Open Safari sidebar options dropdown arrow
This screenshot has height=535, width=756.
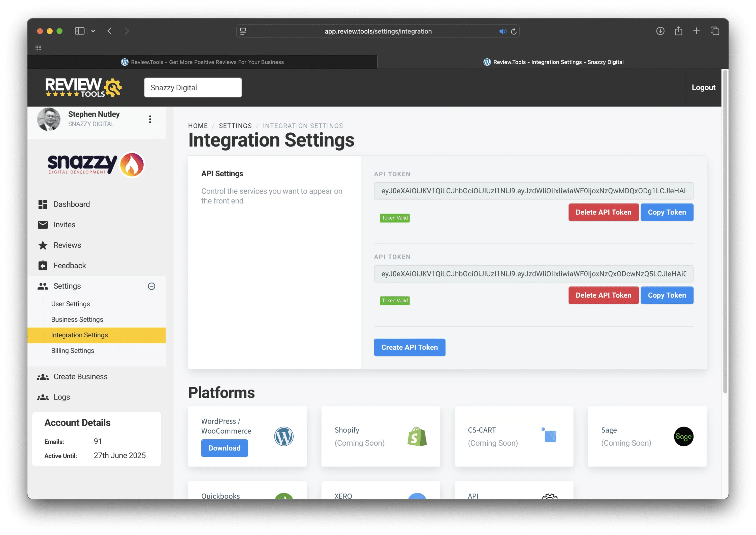[x=93, y=31]
